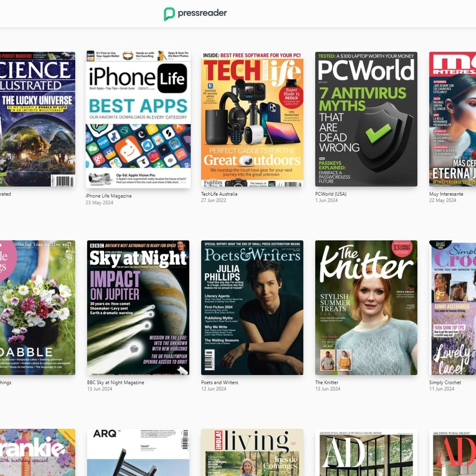Open the Simply Crochet cover

(452, 308)
